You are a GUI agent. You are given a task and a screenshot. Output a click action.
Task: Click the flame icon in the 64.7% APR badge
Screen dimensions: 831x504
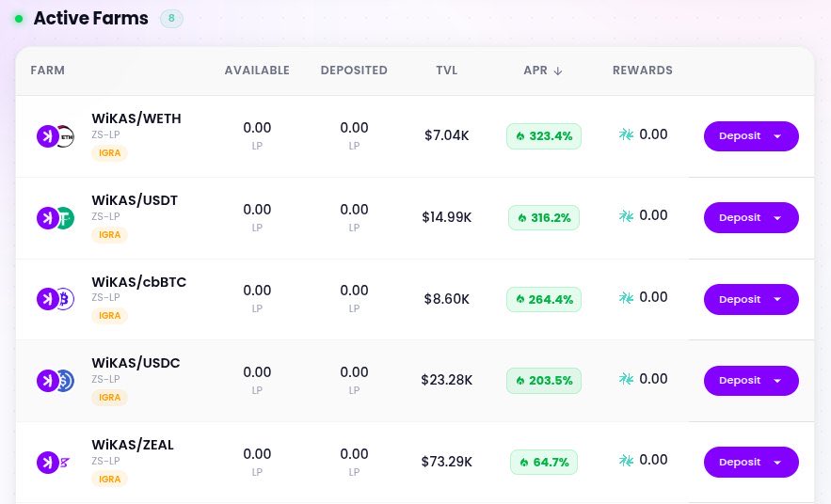tap(524, 463)
